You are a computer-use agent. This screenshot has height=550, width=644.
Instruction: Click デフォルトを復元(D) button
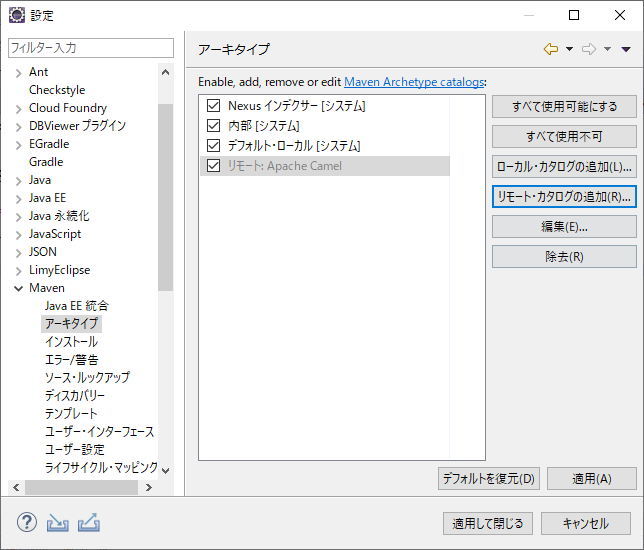(489, 479)
